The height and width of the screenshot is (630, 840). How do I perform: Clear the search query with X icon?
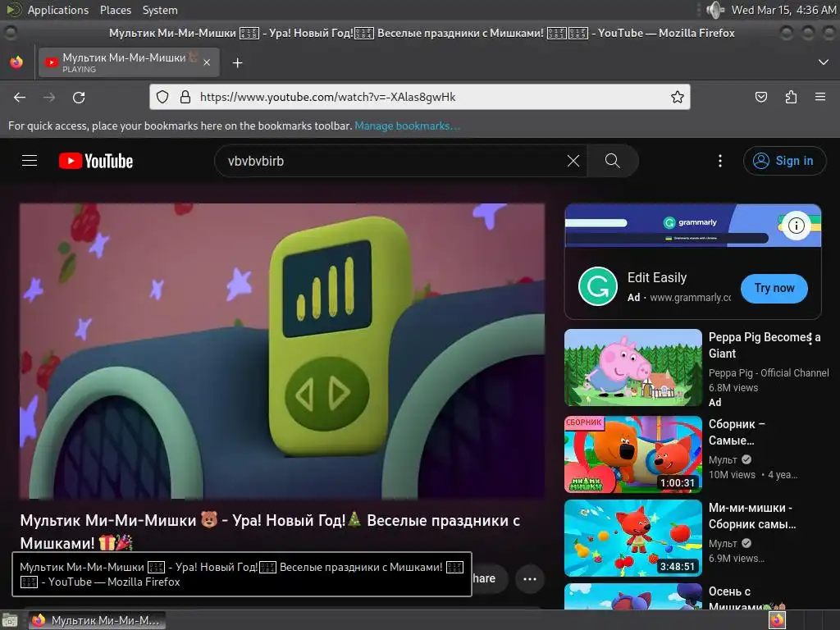(573, 161)
